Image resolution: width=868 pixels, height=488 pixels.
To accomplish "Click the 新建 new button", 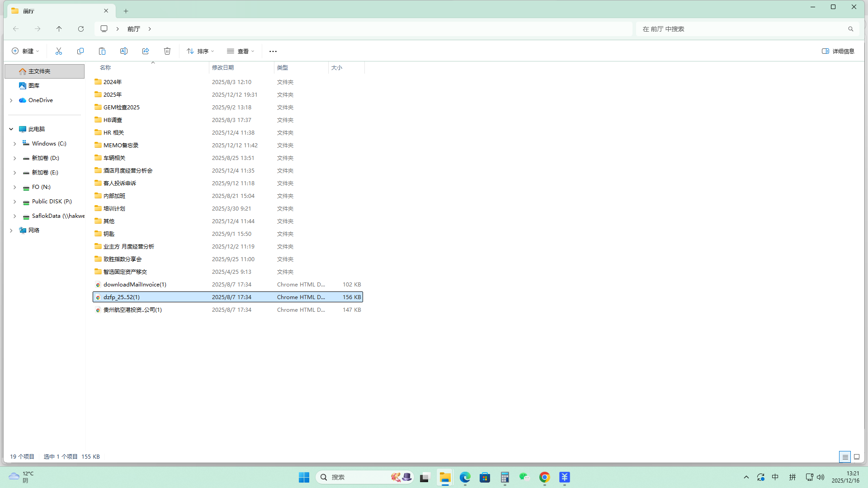I will pyautogui.click(x=25, y=51).
